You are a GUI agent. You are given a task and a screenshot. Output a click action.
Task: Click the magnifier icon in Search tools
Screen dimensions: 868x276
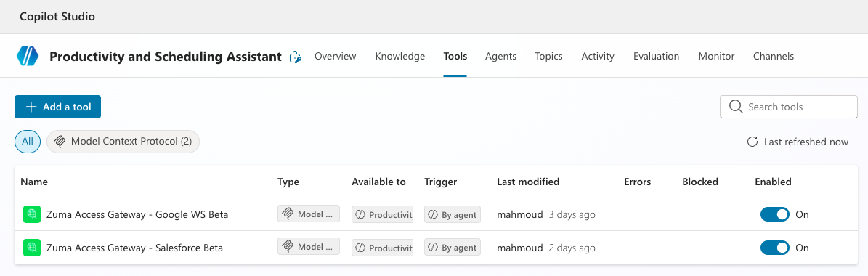[736, 107]
